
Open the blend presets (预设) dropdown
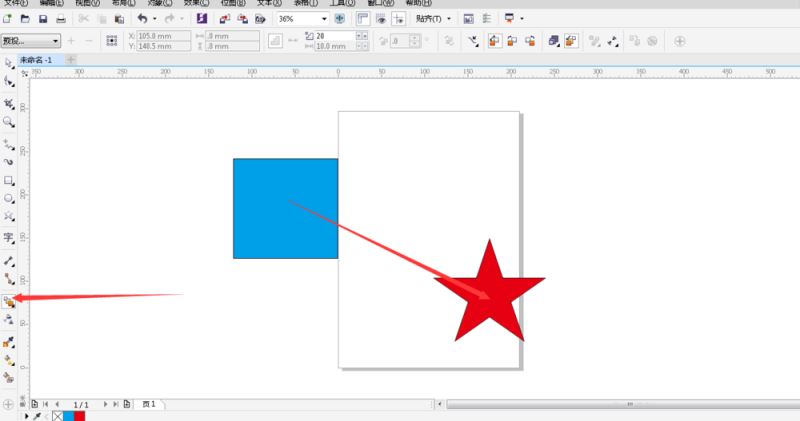coord(31,41)
